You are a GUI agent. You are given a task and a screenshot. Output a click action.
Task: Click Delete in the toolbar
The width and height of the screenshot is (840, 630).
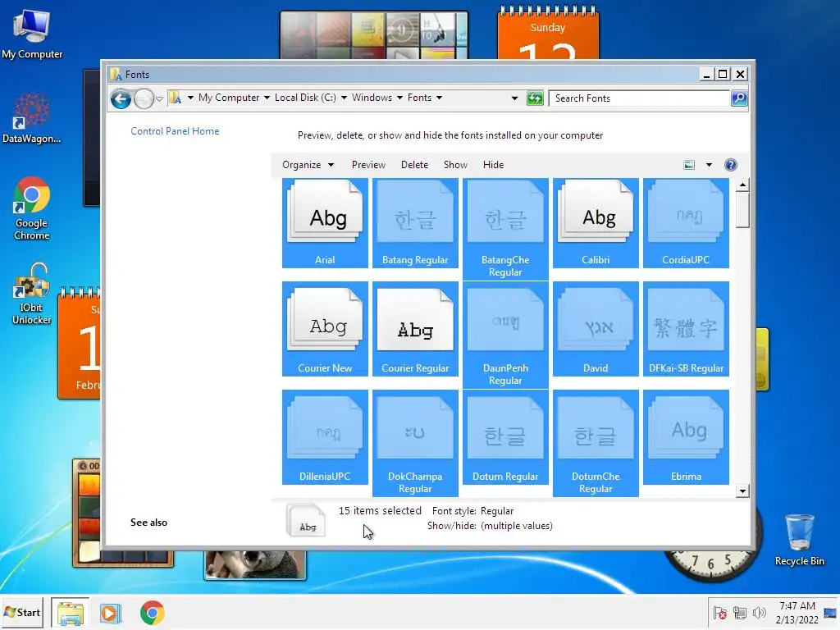[414, 165]
